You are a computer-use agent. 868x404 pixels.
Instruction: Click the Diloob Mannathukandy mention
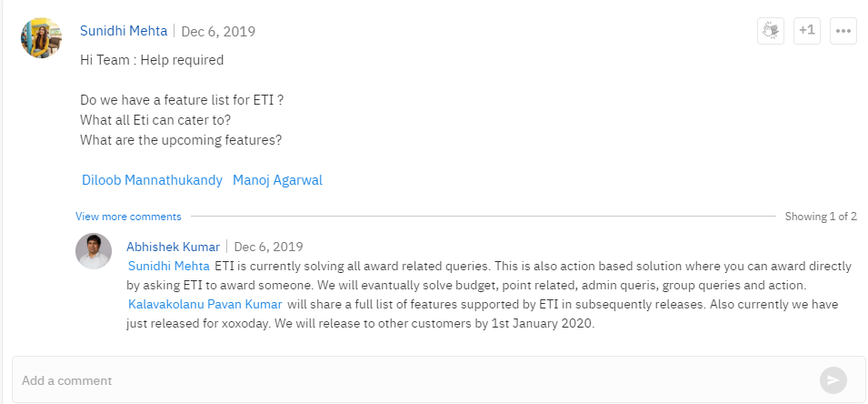(x=152, y=180)
